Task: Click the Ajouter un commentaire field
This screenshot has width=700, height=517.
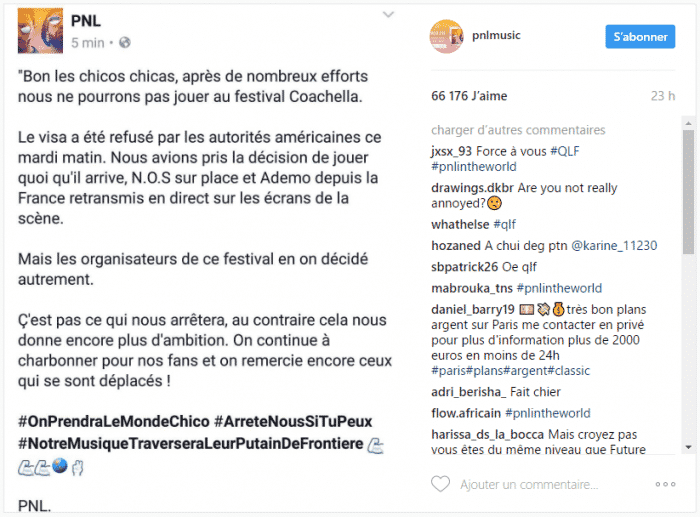Action: tap(529, 484)
